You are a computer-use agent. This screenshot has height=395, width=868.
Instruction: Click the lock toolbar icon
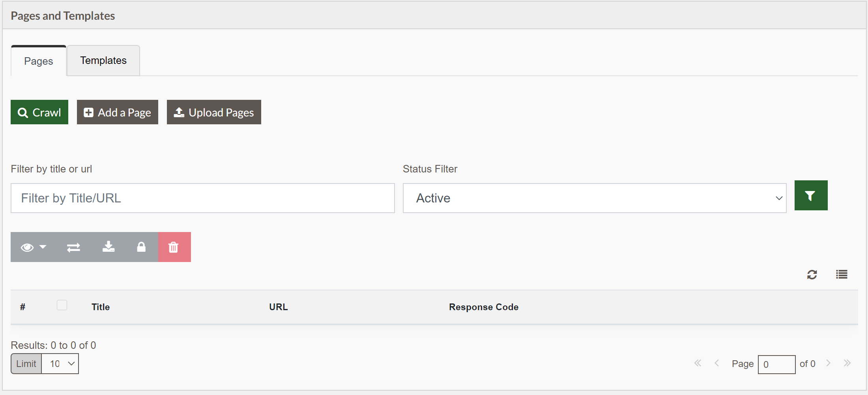(x=141, y=247)
